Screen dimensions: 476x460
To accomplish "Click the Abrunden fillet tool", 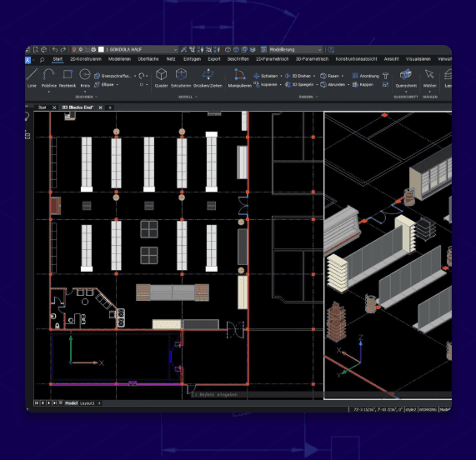I will coord(333,85).
